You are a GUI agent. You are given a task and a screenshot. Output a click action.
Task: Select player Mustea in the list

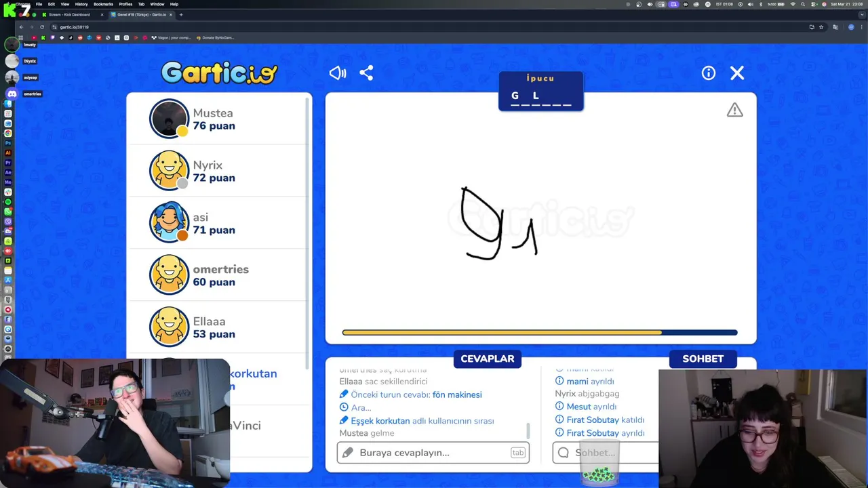(x=218, y=119)
